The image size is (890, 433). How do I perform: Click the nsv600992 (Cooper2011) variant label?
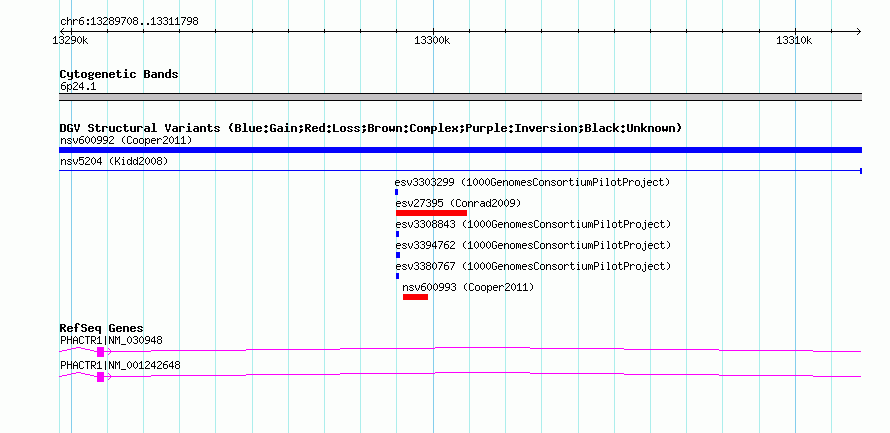pyautogui.click(x=126, y=140)
